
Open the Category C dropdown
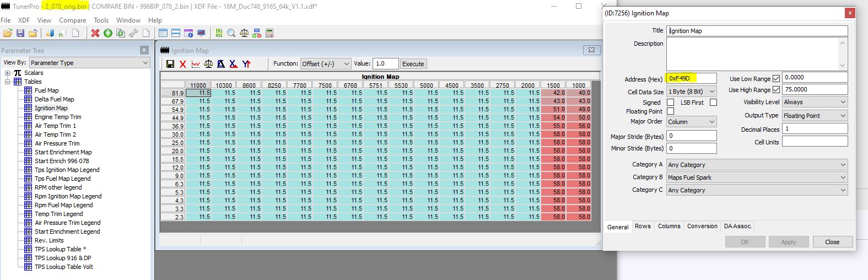click(x=757, y=190)
